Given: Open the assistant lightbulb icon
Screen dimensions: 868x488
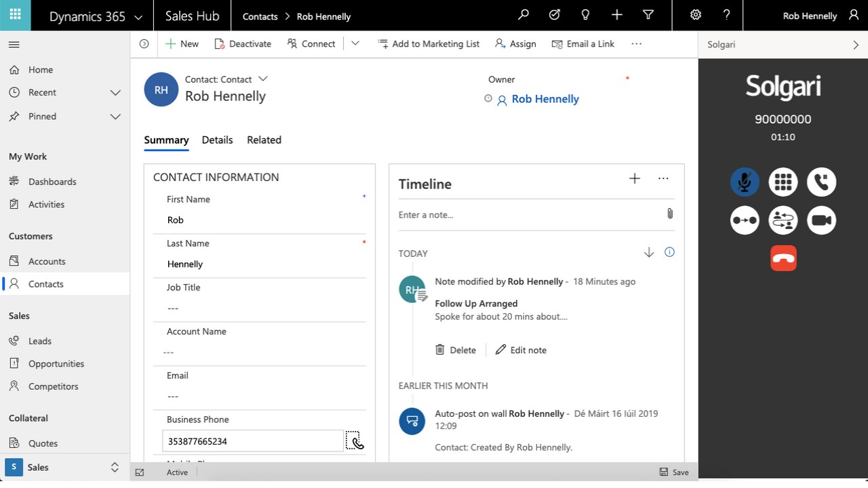Looking at the screenshot, I should pos(586,15).
